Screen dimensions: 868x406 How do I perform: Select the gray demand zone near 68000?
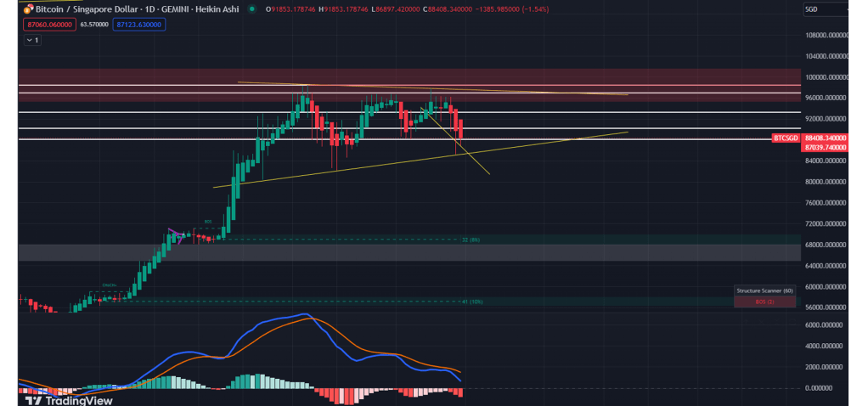click(x=408, y=252)
